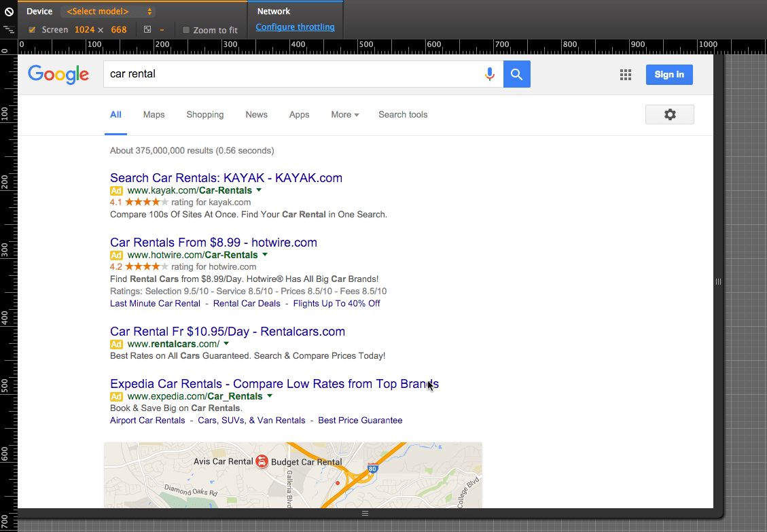Click the Avis Car Rental map pin
This screenshot has width=767, height=532.
pos(262,461)
